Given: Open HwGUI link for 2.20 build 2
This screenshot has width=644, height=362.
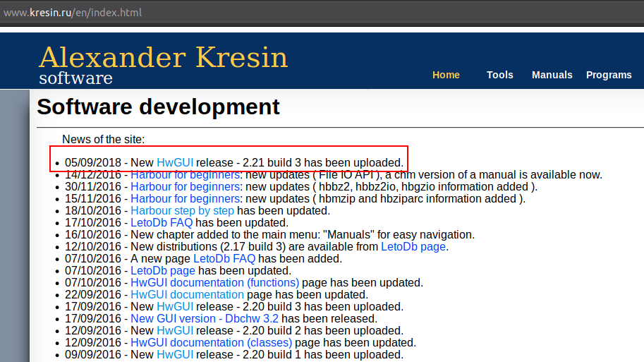Looking at the screenshot, I should tap(175, 330).
